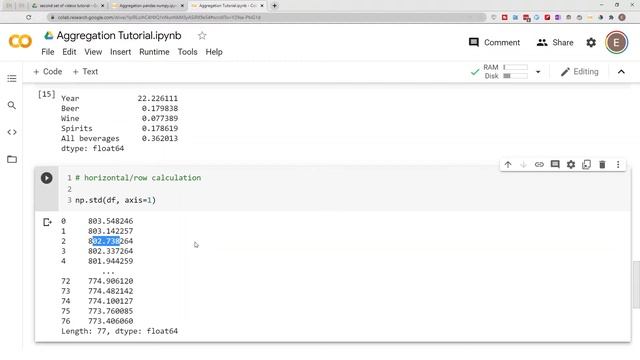Image resolution: width=640 pixels, height=360 pixels.
Task: Click the Share button
Action: click(x=555, y=42)
